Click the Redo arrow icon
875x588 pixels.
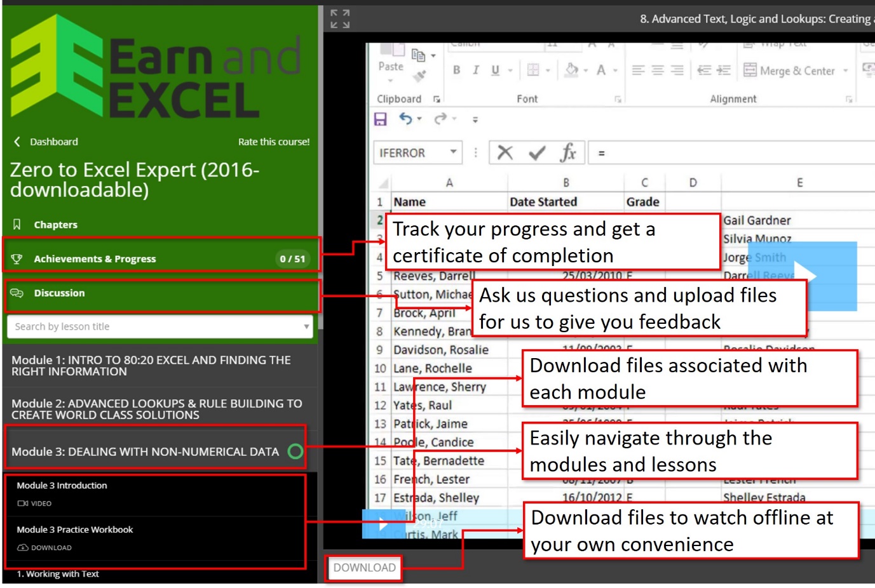coord(440,118)
